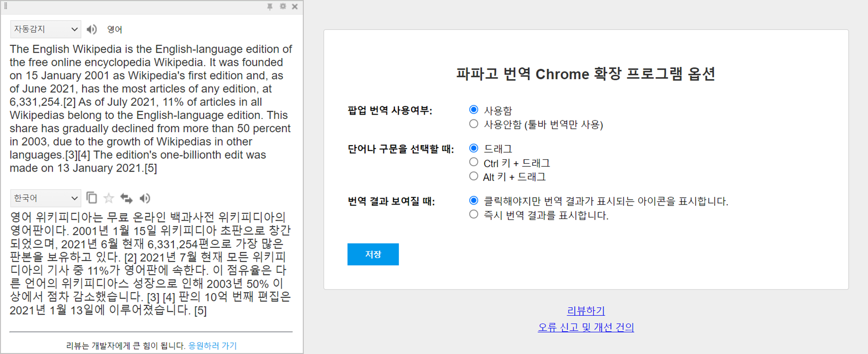Click the popup drag handle
868x354 pixels.
(5, 6)
